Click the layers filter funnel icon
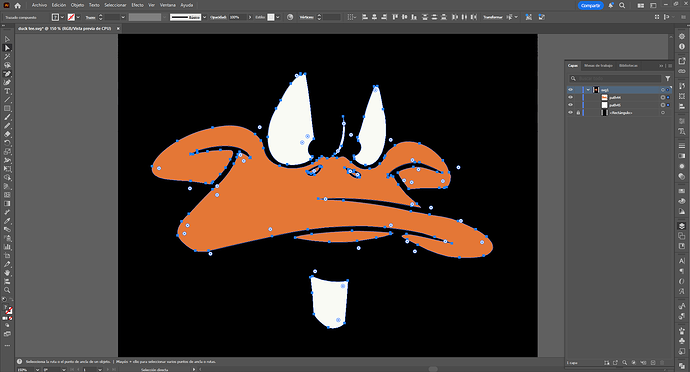Viewport: 690px width, 372px height. tap(668, 78)
